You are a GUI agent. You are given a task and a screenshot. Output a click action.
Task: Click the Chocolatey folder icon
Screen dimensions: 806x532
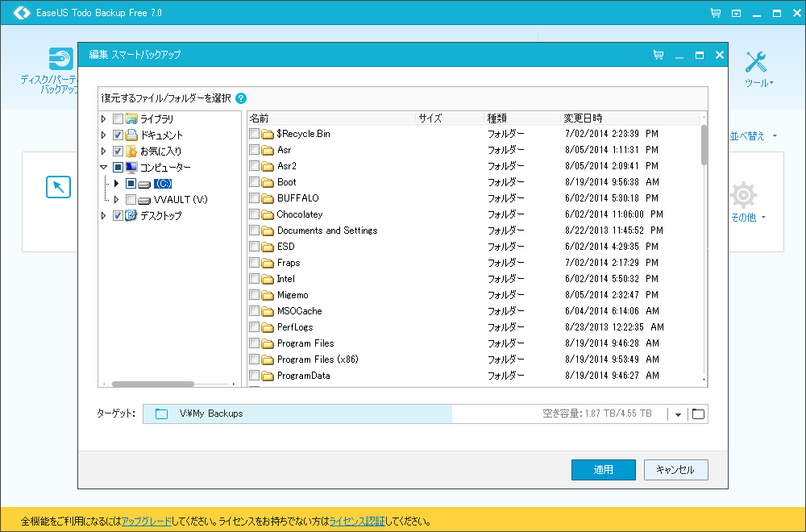pyautogui.click(x=268, y=214)
